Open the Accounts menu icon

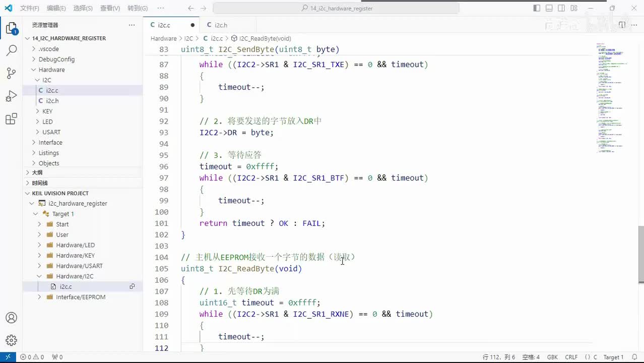pos(11,318)
